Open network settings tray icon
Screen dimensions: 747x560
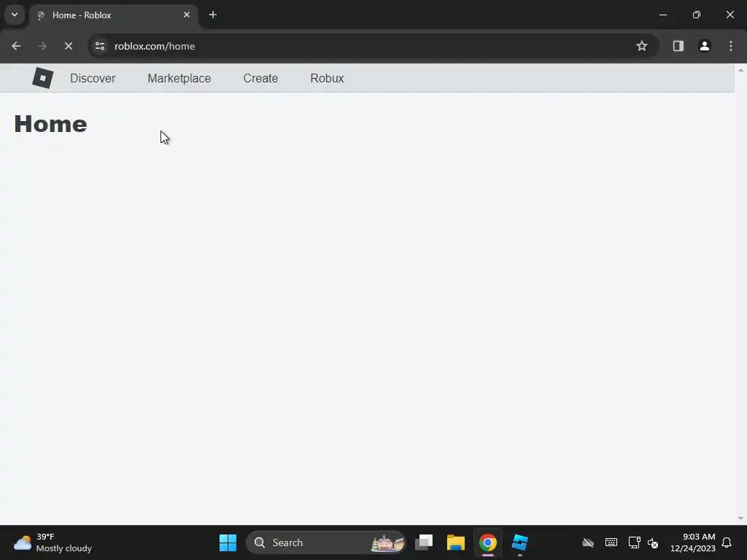pyautogui.click(x=634, y=542)
